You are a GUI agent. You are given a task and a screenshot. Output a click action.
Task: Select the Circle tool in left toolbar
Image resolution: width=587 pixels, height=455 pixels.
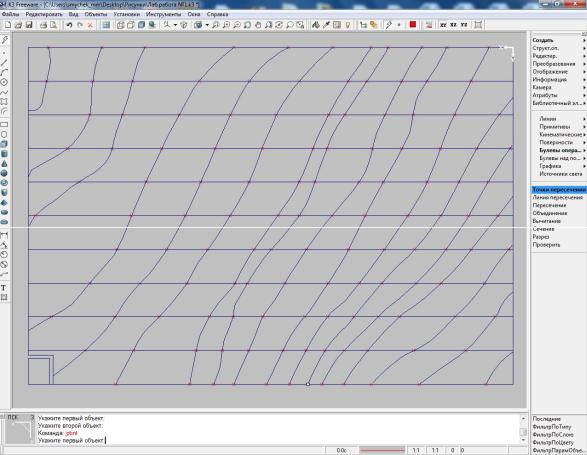[4, 82]
